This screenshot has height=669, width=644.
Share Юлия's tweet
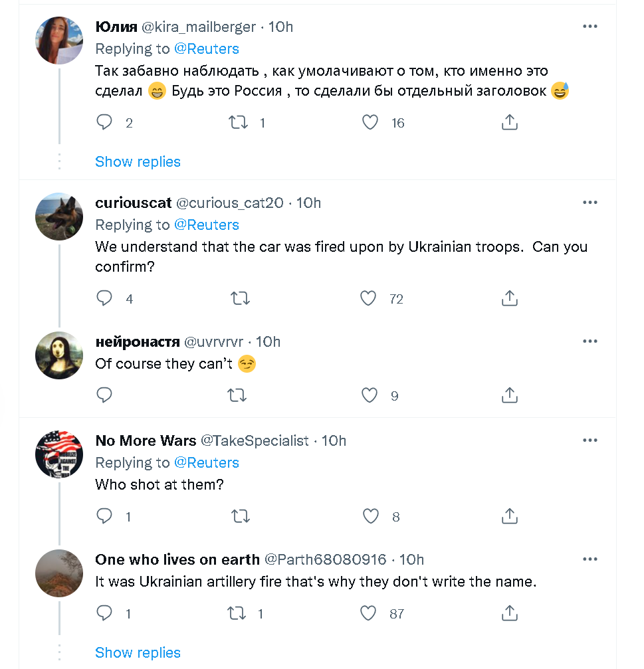509,122
